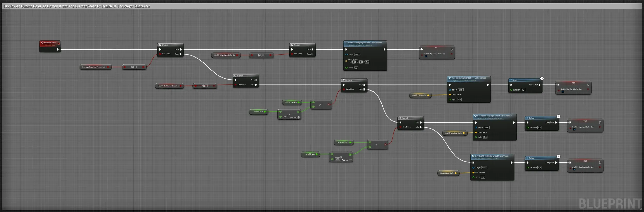Select the >= node comparing against the 0.67 product
Screen dimensions: 644x212
coord(321,104)
